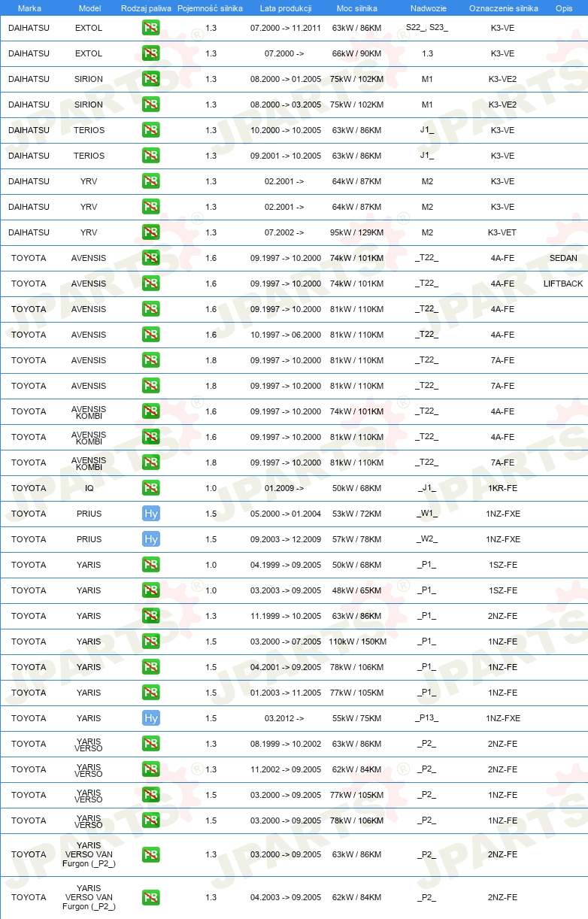This screenshot has height=919, width=588.
Task: Click the Rodzaj paliwa column header
Action: click(146, 8)
